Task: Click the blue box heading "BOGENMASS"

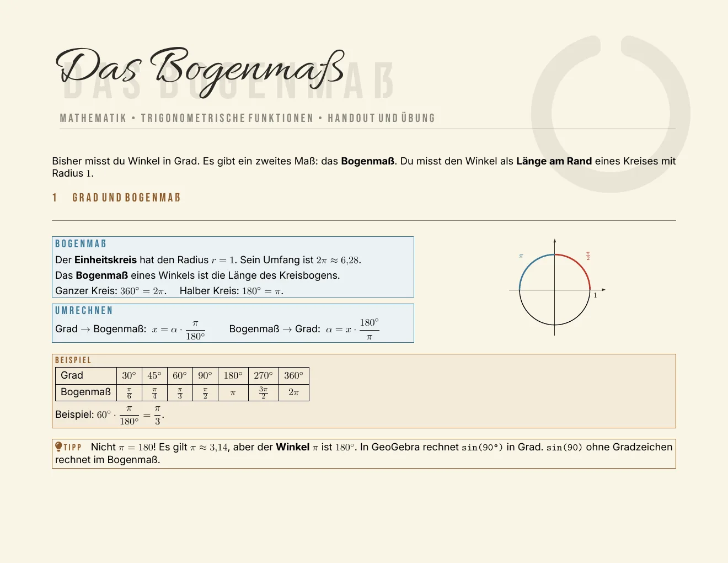Action: [81, 244]
